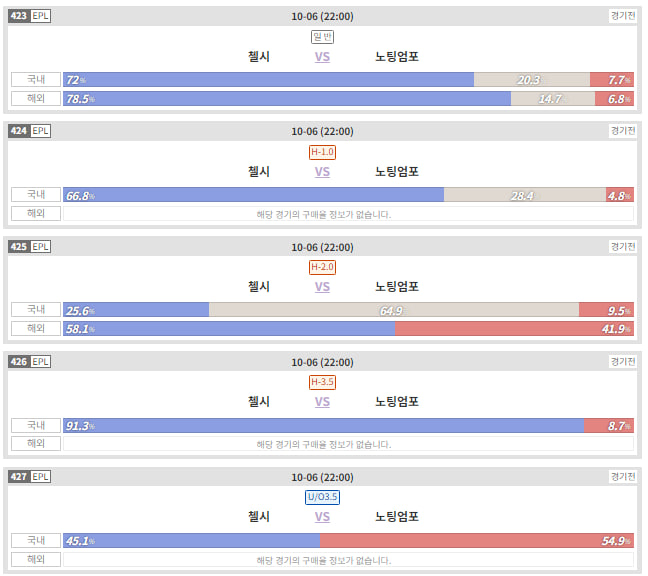
Task: Click the 41.9% overseas red bar
Action: pyautogui.click(x=514, y=329)
